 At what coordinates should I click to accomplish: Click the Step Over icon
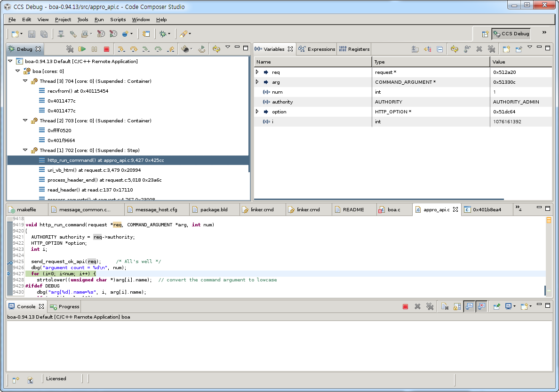pyautogui.click(x=133, y=49)
